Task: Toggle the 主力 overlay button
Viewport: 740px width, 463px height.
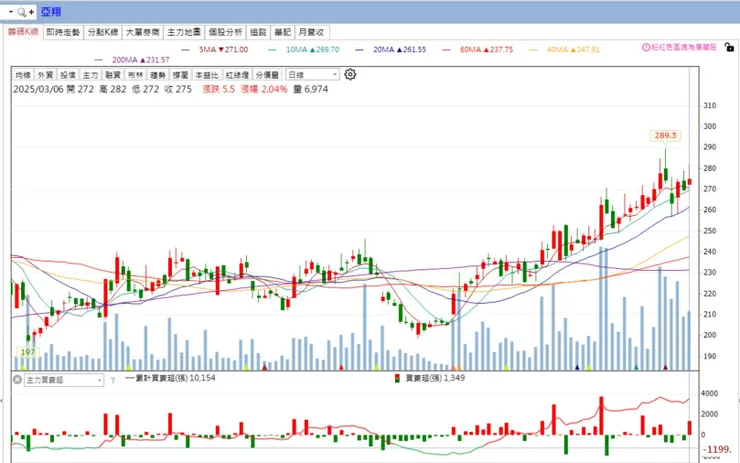Action: coord(90,75)
